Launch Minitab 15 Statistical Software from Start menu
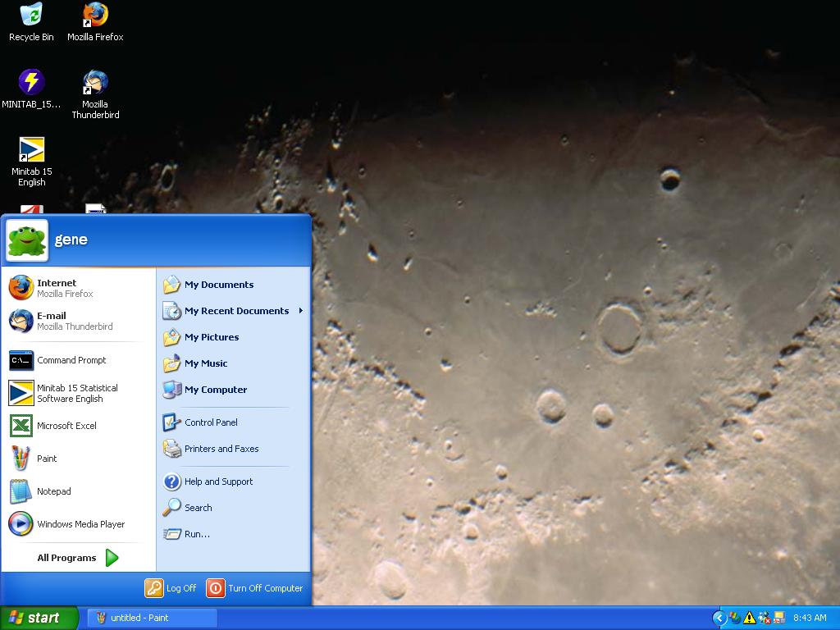Screen dimensions: 840x630 76,393
